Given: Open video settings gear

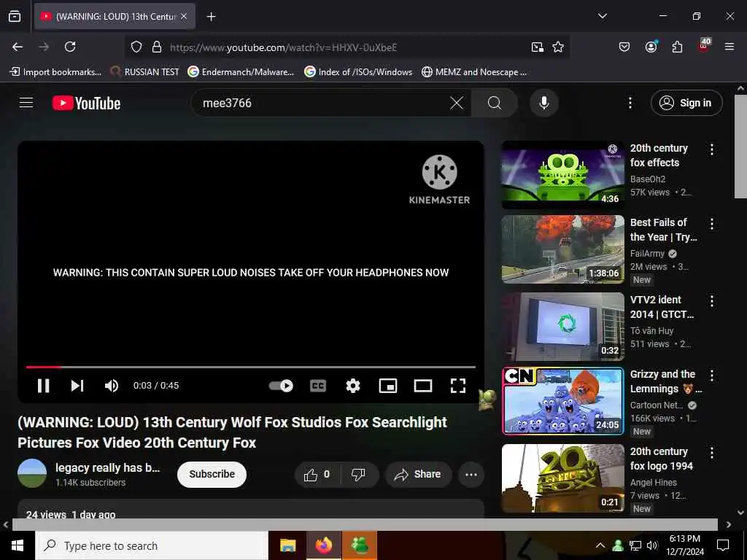Looking at the screenshot, I should (352, 385).
